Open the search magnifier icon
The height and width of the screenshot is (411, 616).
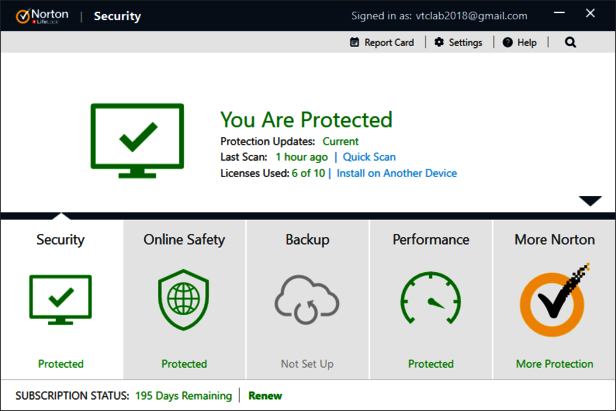click(570, 43)
